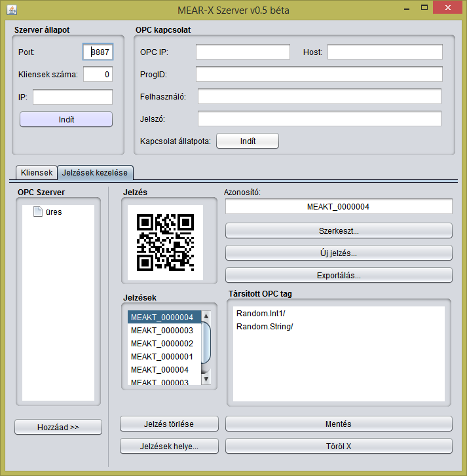Select Random.Int1/ OPC tag
Viewport: 467px width, 476px height.
coord(261,313)
